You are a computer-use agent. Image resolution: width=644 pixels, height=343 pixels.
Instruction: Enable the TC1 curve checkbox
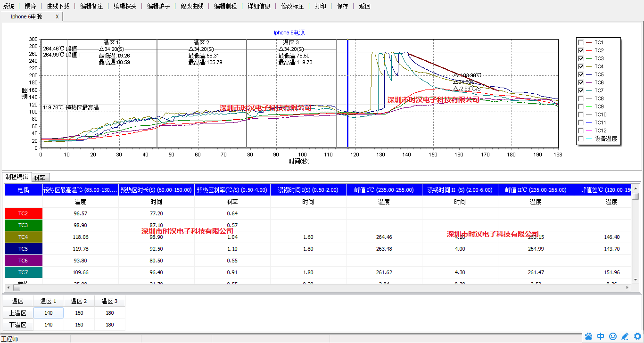pos(581,42)
